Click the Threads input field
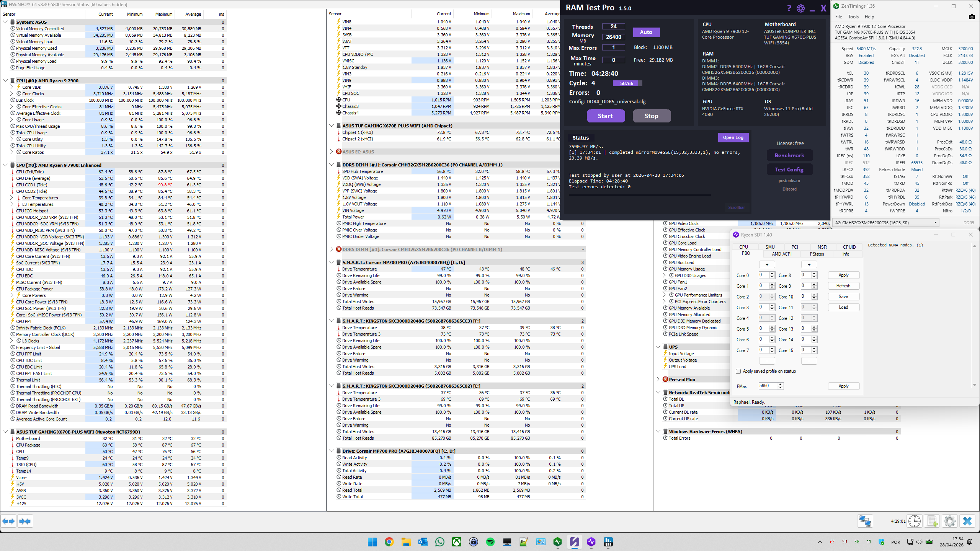980x551 pixels. point(614,26)
